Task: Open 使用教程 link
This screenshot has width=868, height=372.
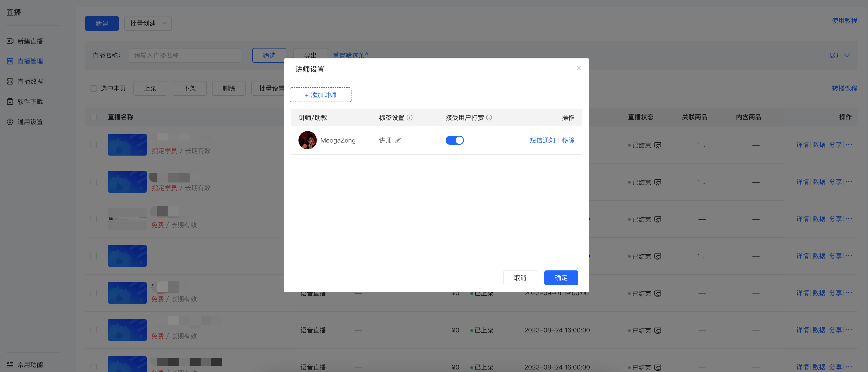Action: click(x=844, y=21)
